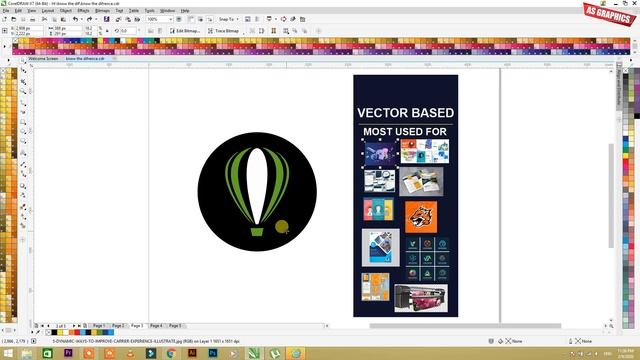Toggle the Show Rulers button

[191, 19]
